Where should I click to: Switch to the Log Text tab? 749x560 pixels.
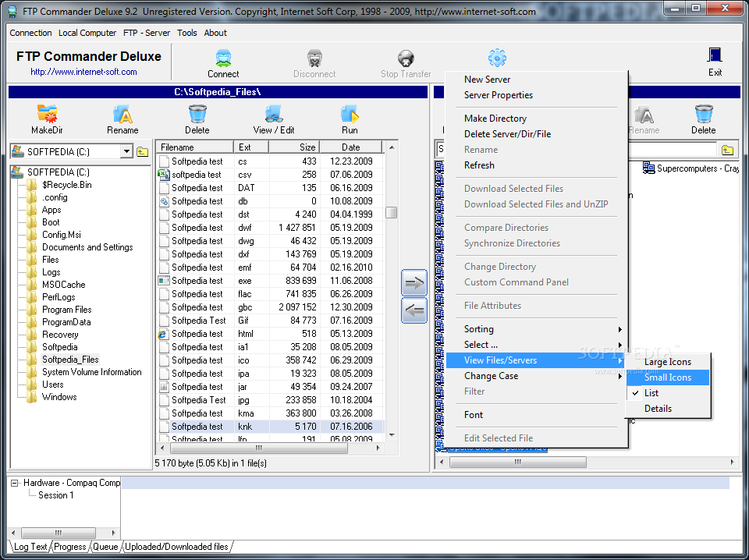30,547
